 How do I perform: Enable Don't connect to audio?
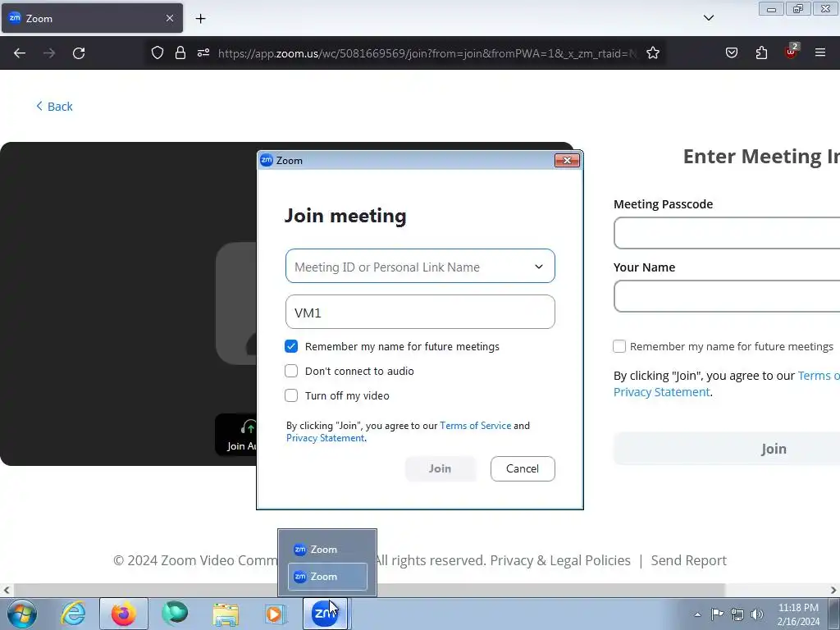[x=291, y=372]
